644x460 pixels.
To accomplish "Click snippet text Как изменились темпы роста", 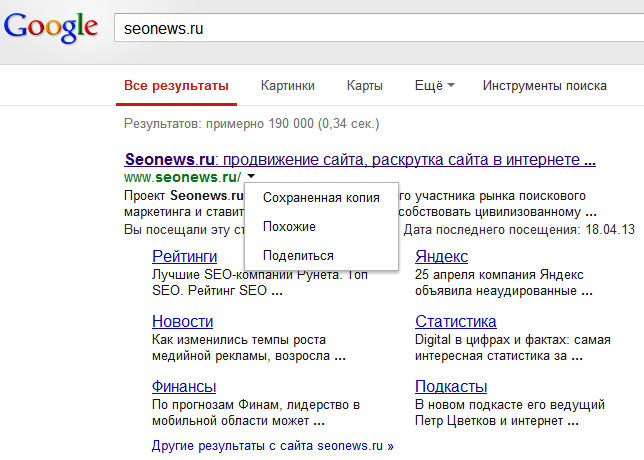I will pos(239,340).
